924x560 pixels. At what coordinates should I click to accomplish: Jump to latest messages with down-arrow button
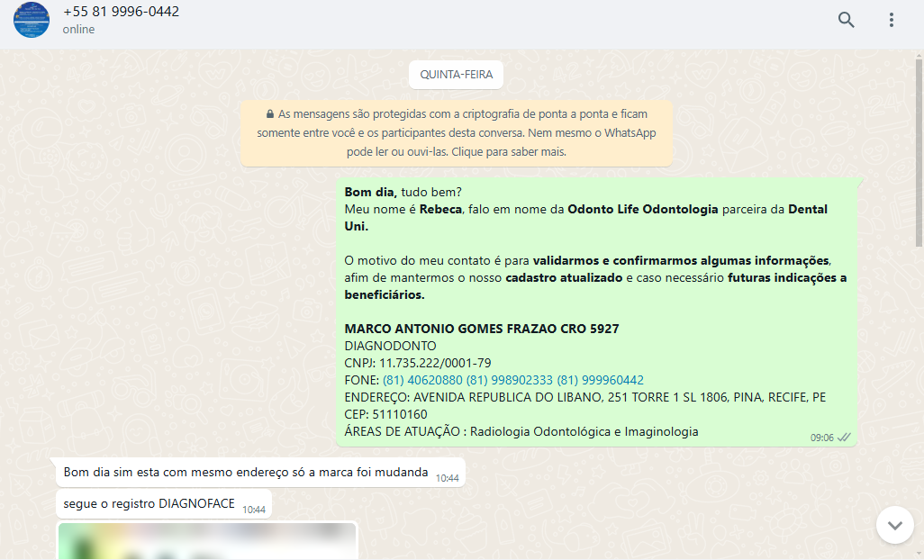894,525
